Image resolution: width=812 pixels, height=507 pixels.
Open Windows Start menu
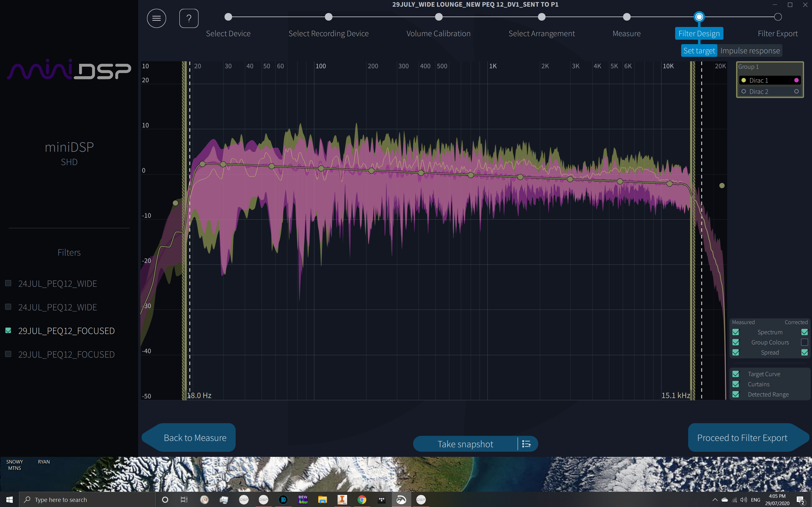[10, 500]
